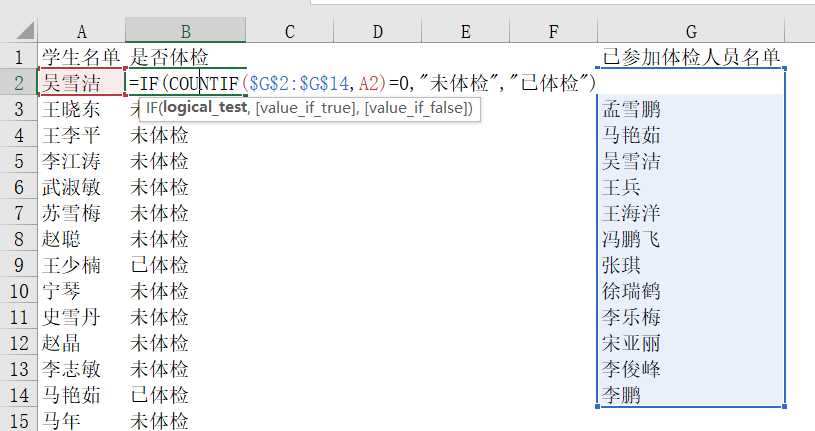815x431 pixels.
Task: Click cell containing 学生名单
Action: tap(81, 56)
